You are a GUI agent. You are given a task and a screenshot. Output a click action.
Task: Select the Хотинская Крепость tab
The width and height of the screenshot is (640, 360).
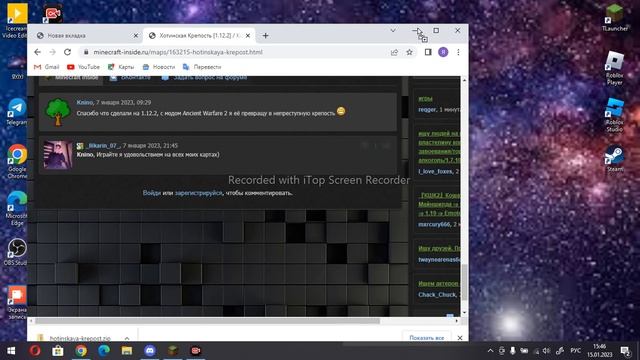(x=199, y=36)
